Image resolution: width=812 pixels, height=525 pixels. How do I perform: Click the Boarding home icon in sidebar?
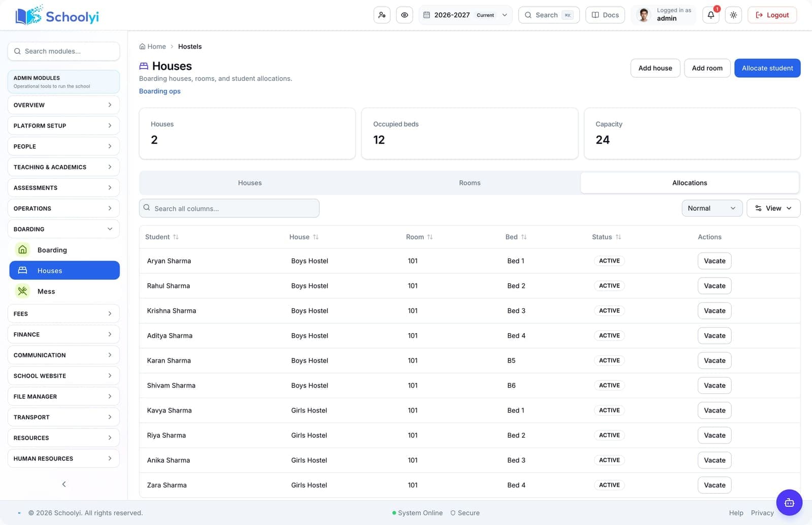22,250
